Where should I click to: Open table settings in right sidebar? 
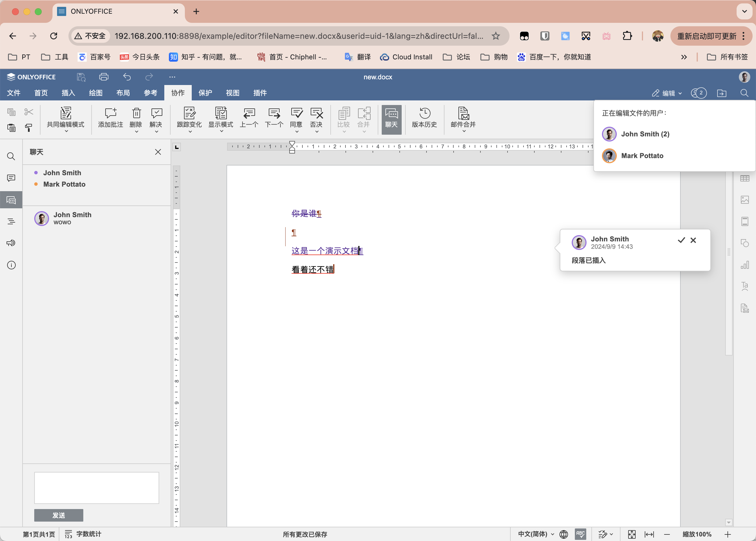click(745, 178)
